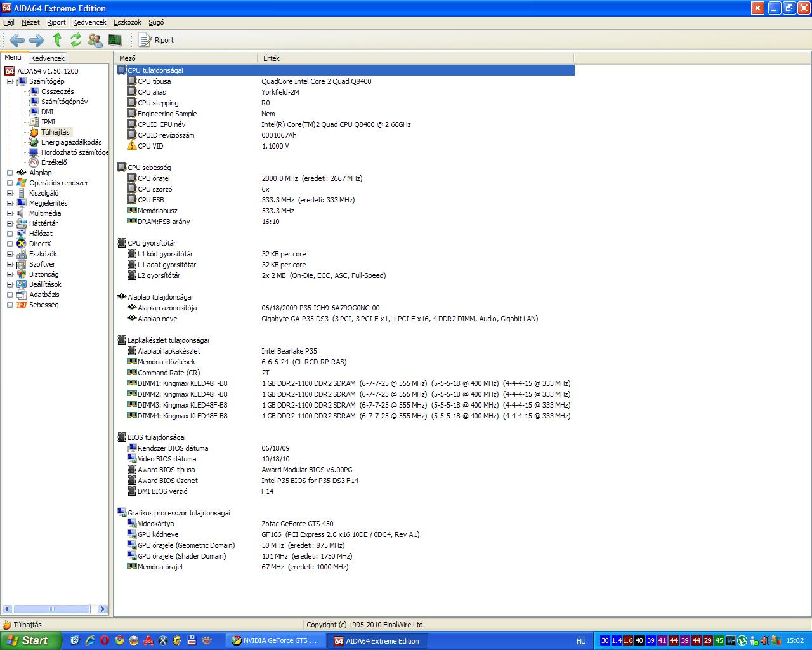
Task: Select Számítógépnév in the tree
Action: click(64, 102)
